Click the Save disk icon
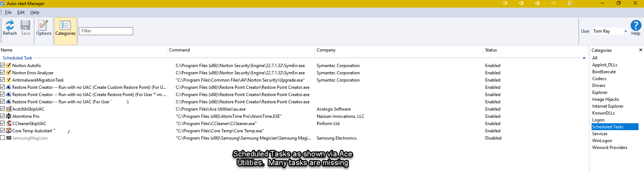The width and height of the screenshot is (644, 174). pos(25,25)
